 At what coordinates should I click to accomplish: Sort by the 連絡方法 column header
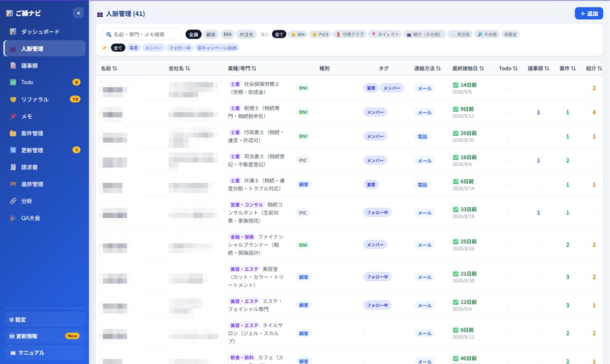click(428, 69)
